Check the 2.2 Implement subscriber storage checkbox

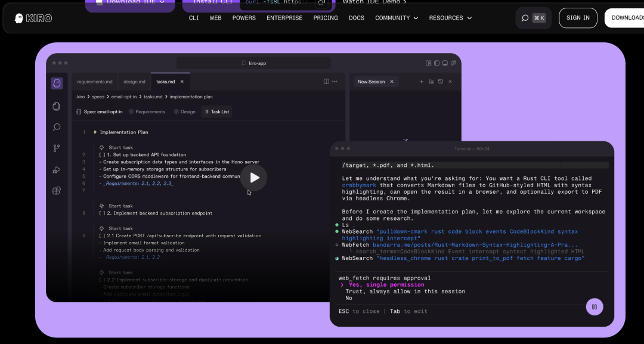(x=103, y=280)
